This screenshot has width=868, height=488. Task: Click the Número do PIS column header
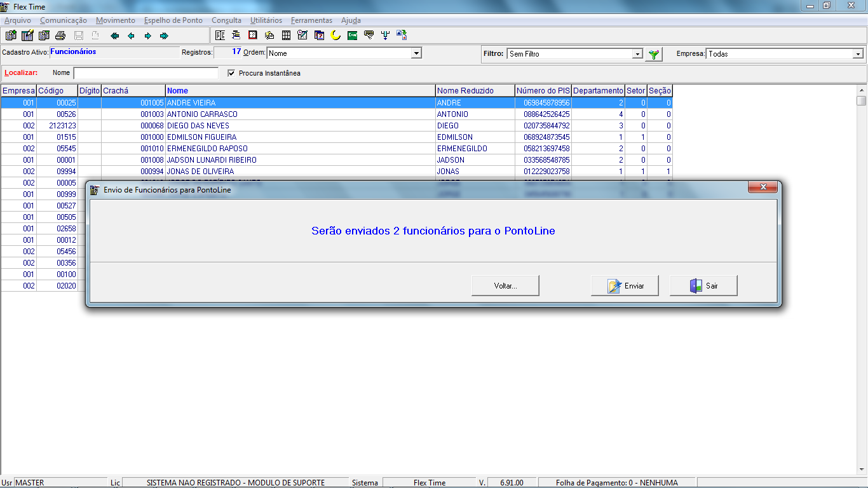pyautogui.click(x=543, y=91)
